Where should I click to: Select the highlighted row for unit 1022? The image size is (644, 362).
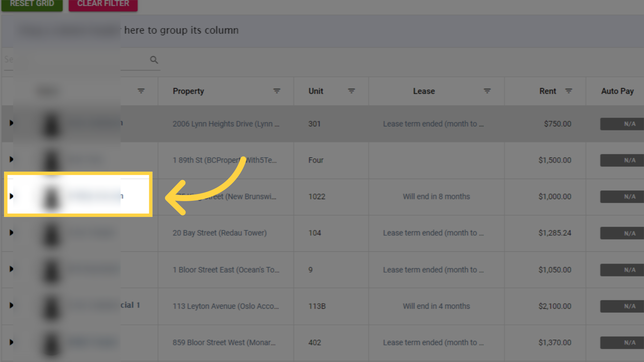(78, 196)
